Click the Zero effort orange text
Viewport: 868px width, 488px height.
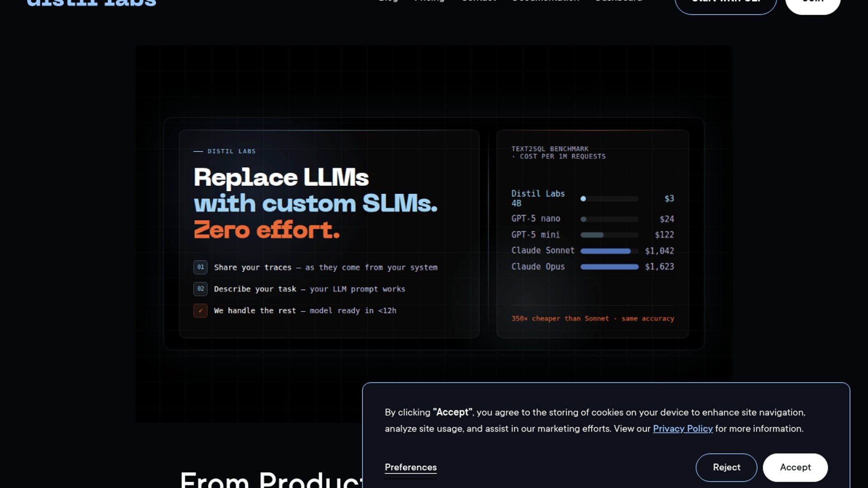coord(266,230)
